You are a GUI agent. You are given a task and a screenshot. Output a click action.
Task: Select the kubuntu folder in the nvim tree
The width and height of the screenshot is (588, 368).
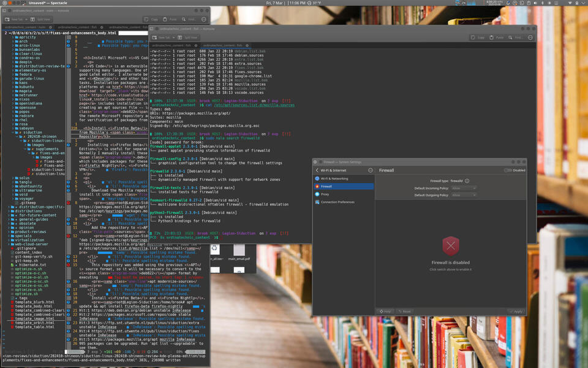tap(26, 86)
